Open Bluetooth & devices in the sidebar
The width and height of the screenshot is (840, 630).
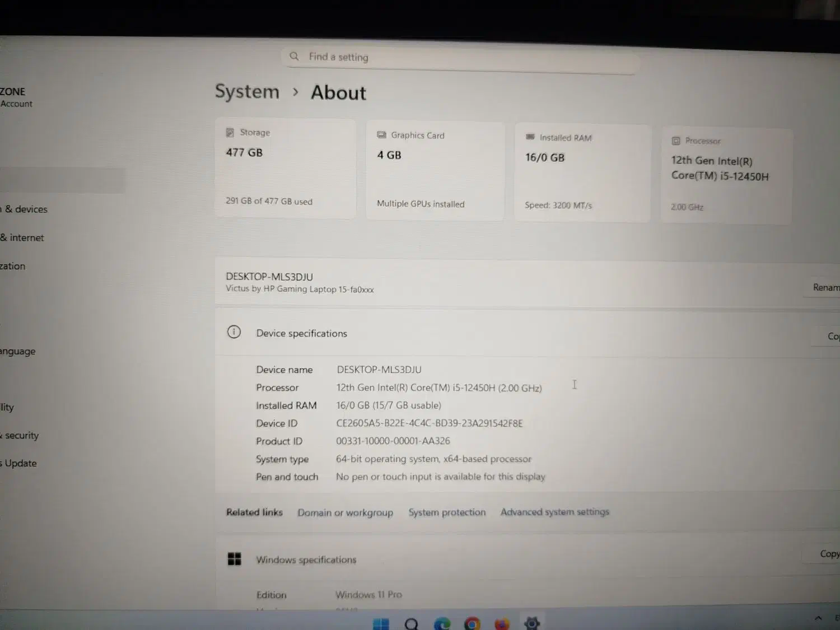pos(24,209)
